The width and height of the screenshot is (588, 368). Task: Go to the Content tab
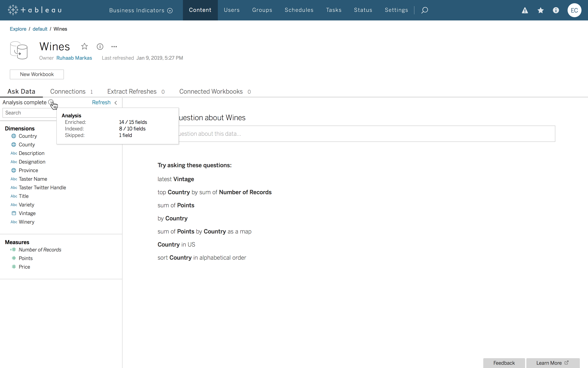(x=200, y=10)
